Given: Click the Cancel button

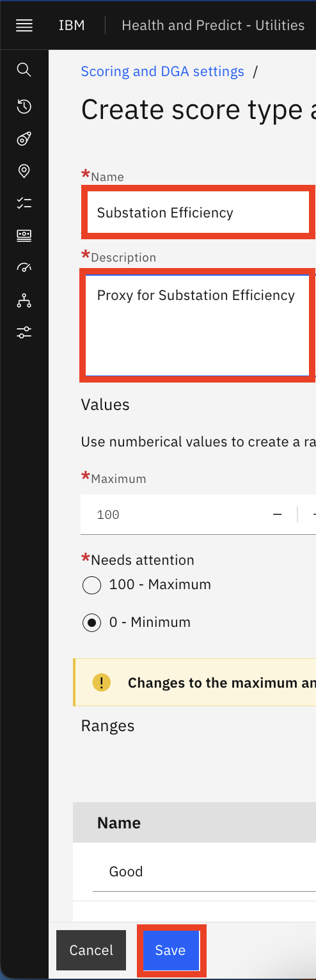Looking at the screenshot, I should 91,951.
